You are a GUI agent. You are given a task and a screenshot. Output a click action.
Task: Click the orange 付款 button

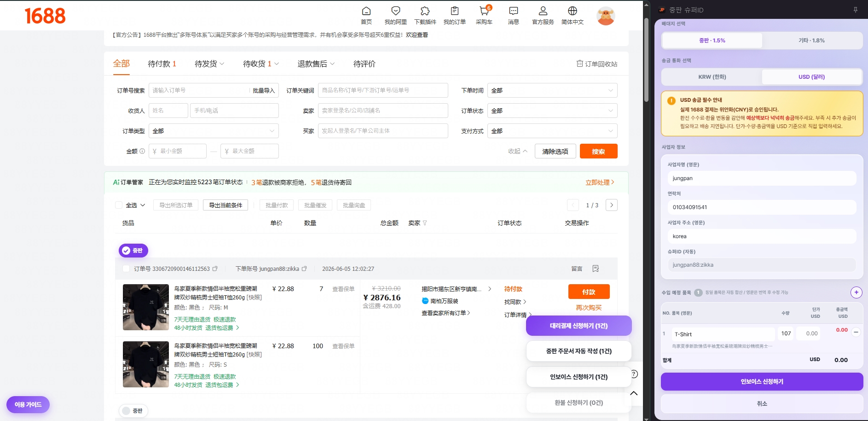click(589, 292)
